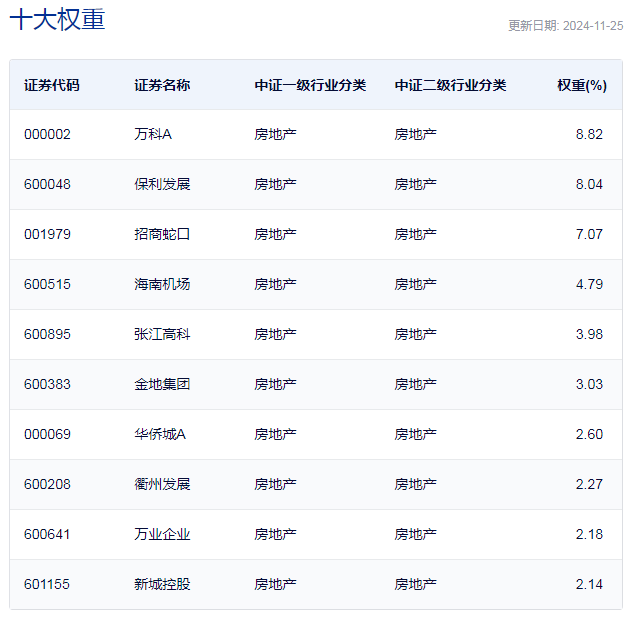This screenshot has height=617, width=631.
Task: Click the 十大权重 heading
Action: (57, 19)
